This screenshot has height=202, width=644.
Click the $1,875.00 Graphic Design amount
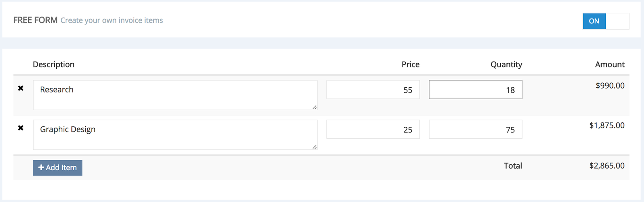pyautogui.click(x=607, y=126)
